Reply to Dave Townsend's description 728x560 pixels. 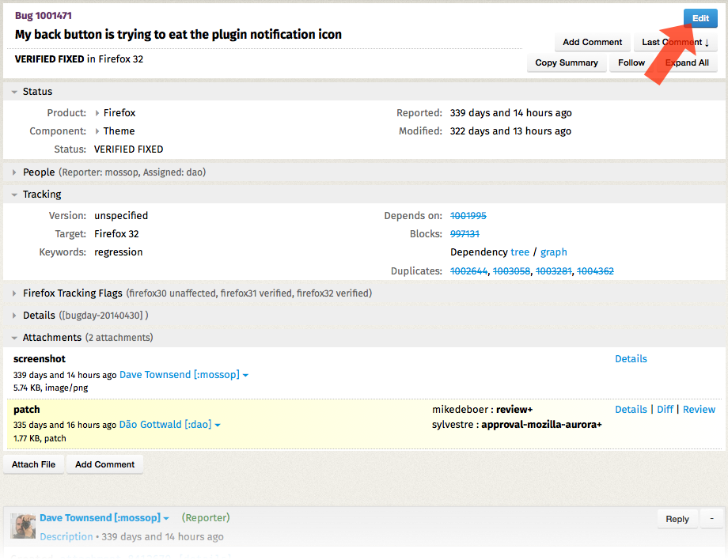click(x=677, y=519)
